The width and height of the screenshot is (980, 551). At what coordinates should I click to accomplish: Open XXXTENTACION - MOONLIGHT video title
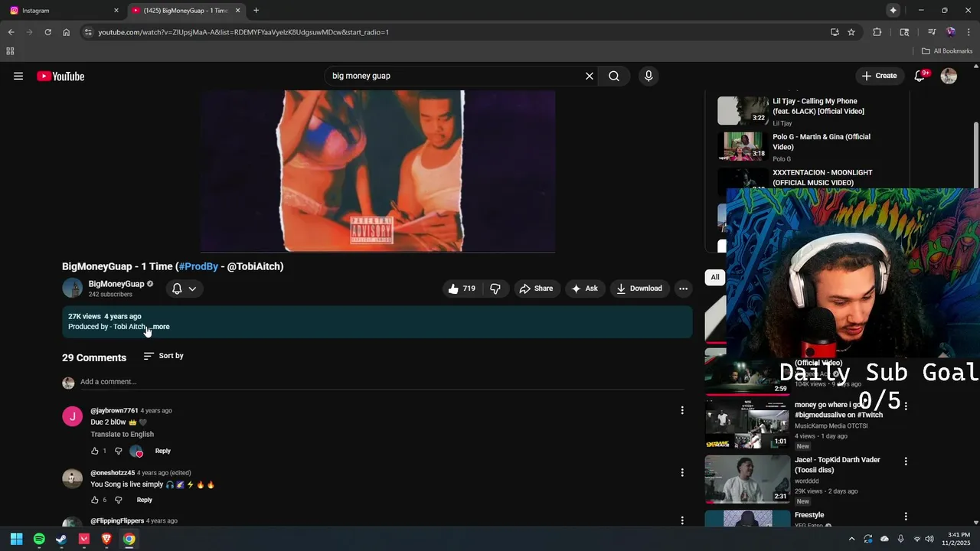coord(822,178)
